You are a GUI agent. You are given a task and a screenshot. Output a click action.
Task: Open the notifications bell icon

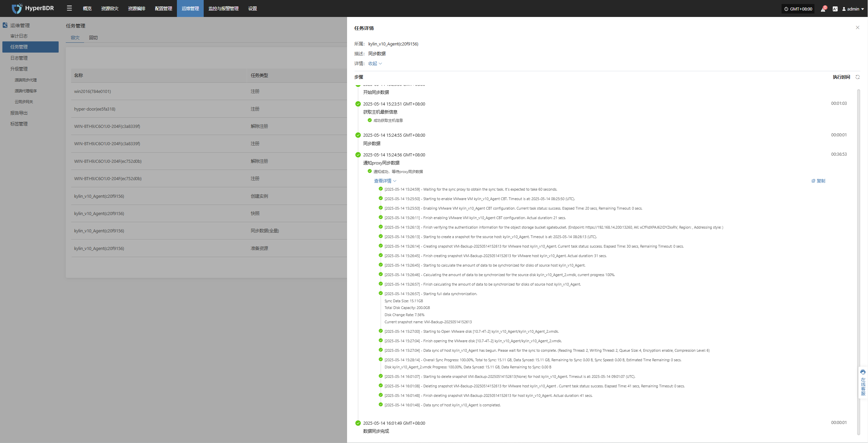click(823, 9)
